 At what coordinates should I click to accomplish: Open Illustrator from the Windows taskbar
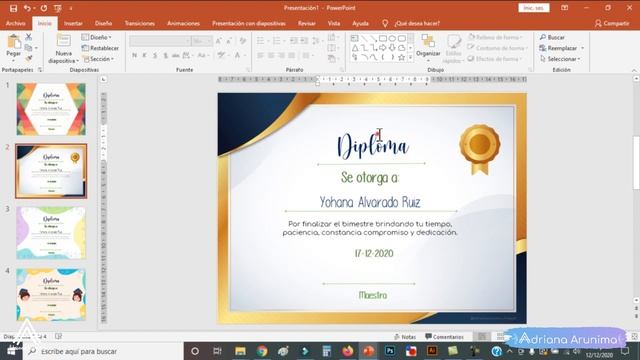[432, 351]
